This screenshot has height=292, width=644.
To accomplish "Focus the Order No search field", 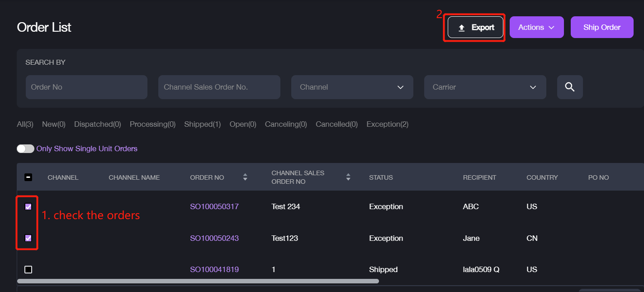I will [x=86, y=87].
